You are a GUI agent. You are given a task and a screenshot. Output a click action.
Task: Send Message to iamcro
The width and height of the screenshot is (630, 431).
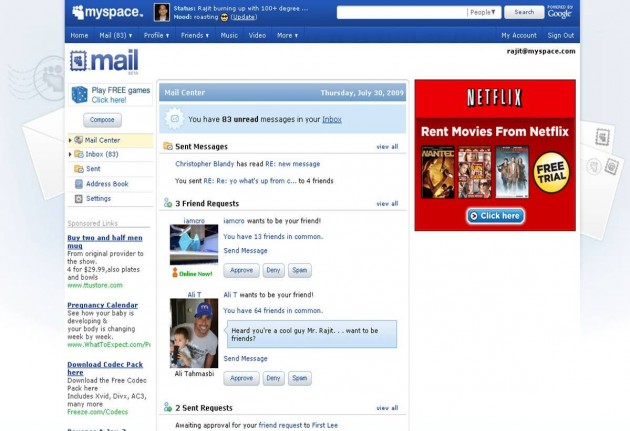click(245, 251)
